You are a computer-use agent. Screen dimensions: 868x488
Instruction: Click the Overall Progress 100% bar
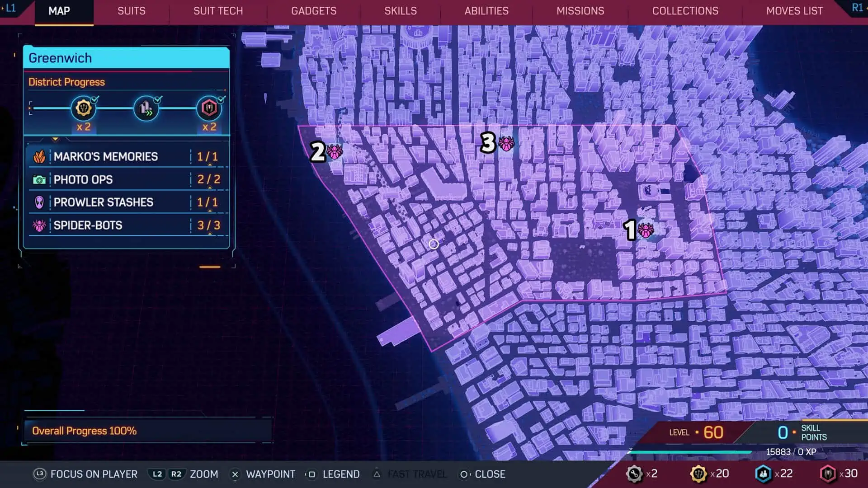coord(147,431)
